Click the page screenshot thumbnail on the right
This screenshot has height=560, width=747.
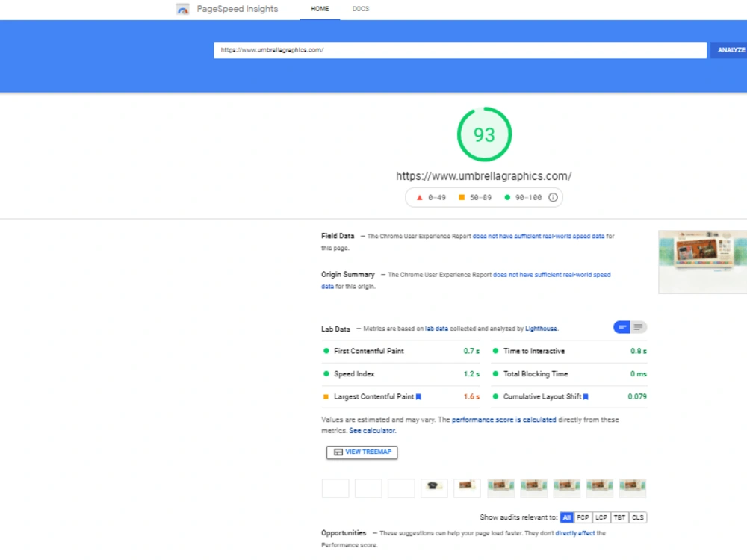pos(702,262)
